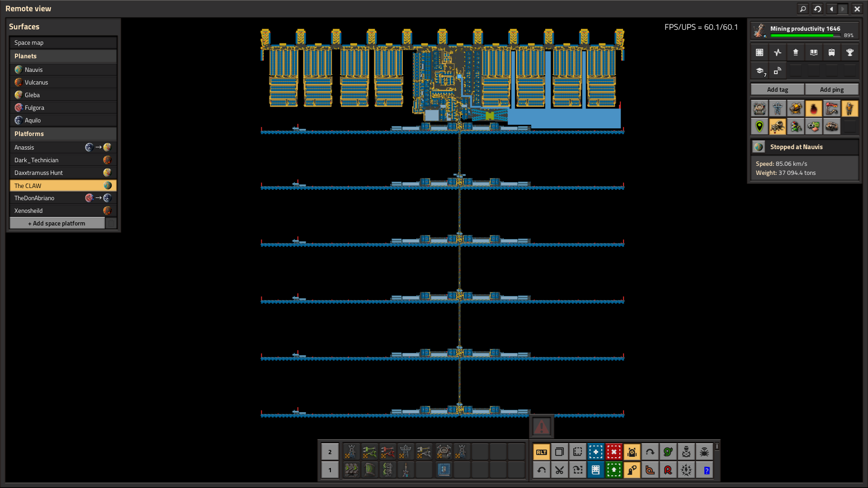Toggle pollution overlay on map
868x488 pixels.
814,108
